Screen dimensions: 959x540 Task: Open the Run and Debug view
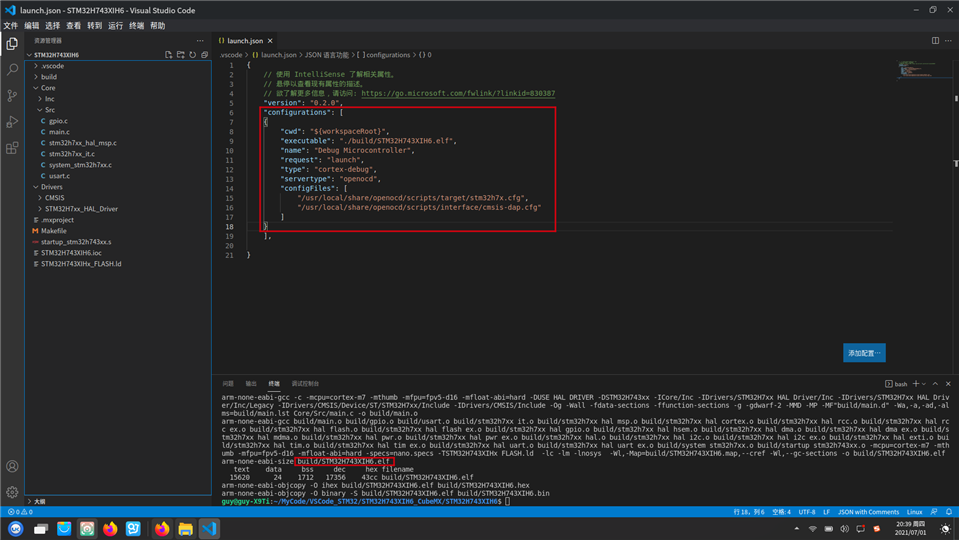click(x=12, y=122)
